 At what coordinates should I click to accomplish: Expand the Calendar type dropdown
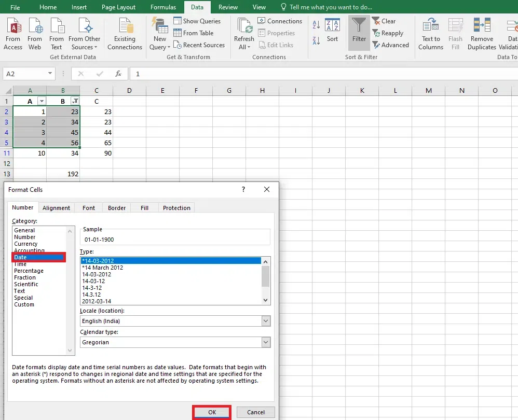266,342
